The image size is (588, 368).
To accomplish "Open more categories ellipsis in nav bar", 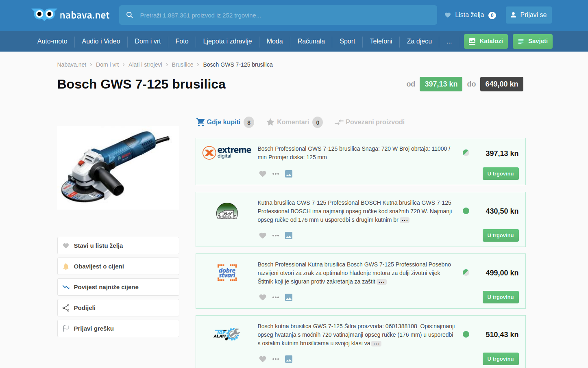I will pyautogui.click(x=449, y=41).
